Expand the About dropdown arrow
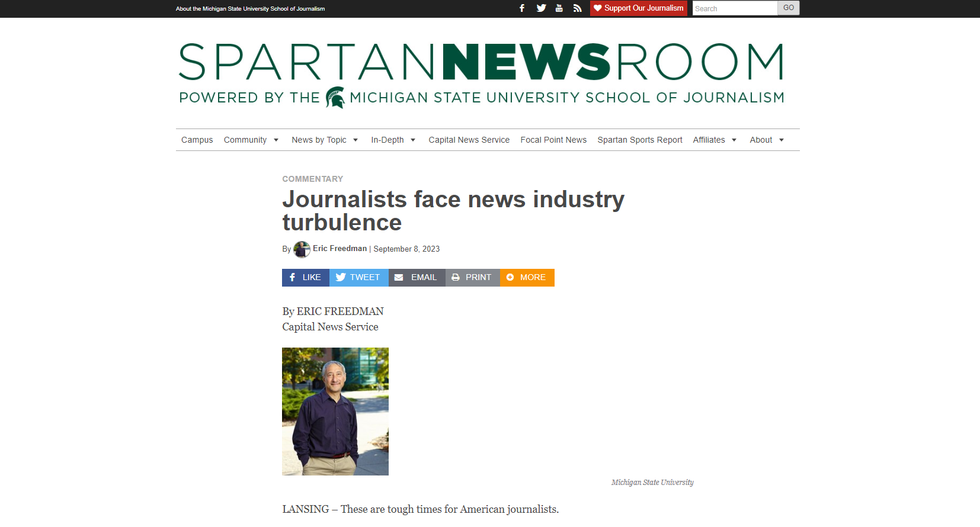 coord(782,140)
